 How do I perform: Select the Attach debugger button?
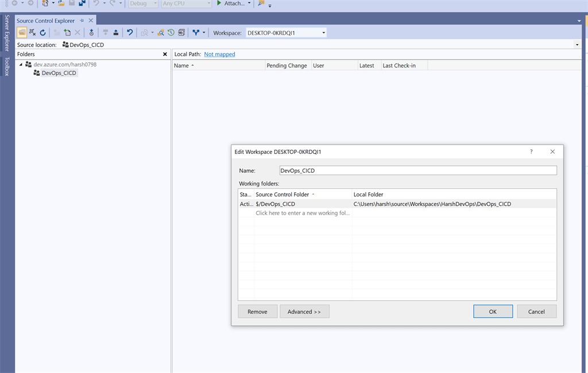[x=232, y=3]
